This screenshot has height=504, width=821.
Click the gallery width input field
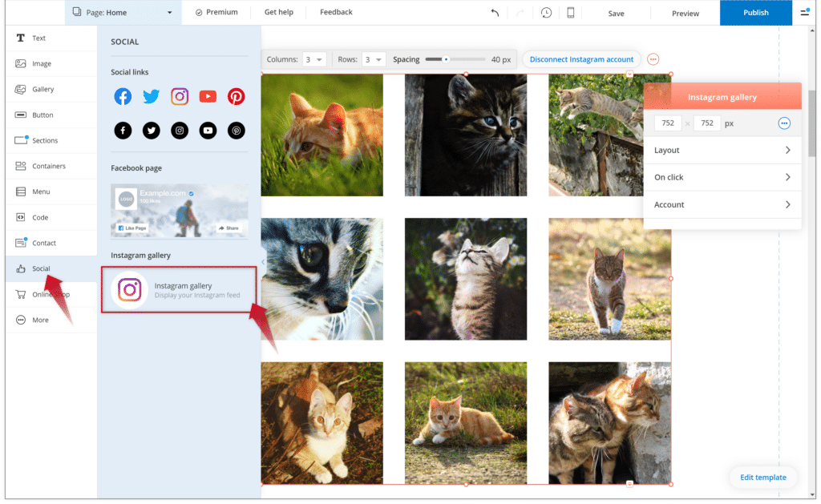(x=668, y=123)
